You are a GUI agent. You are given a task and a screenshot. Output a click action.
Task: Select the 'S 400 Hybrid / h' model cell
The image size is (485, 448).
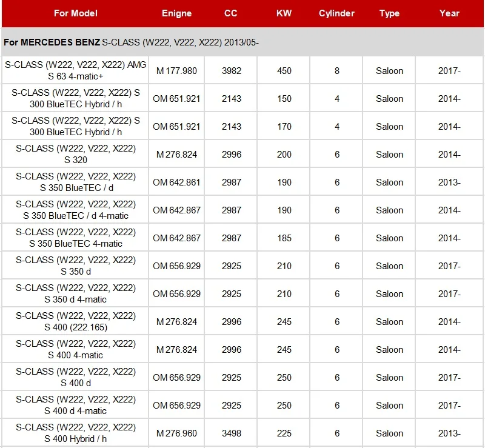coord(75,432)
